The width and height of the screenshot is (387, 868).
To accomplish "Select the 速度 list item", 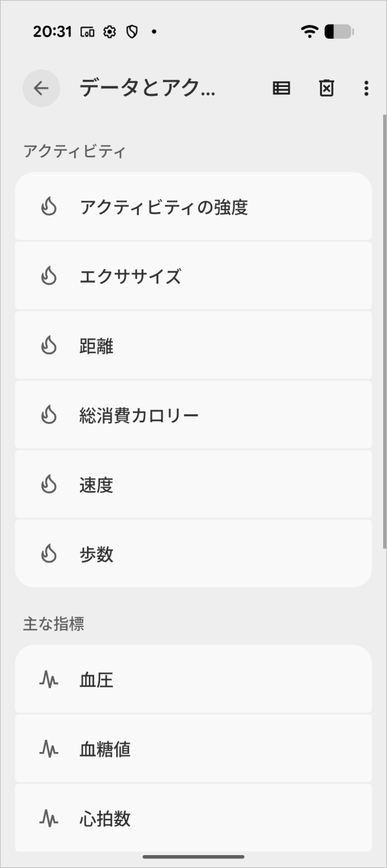I will click(193, 485).
